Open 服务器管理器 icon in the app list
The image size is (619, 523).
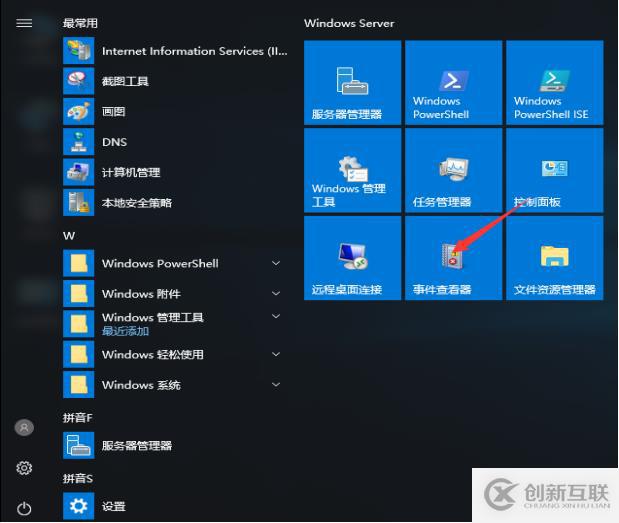(x=79, y=446)
